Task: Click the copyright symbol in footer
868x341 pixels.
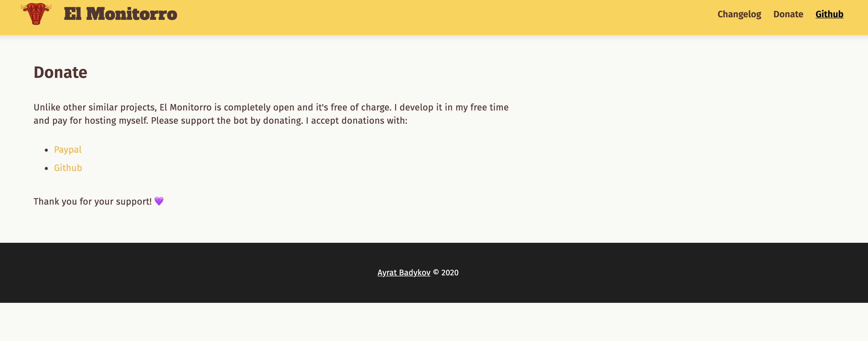Action: pyautogui.click(x=436, y=272)
